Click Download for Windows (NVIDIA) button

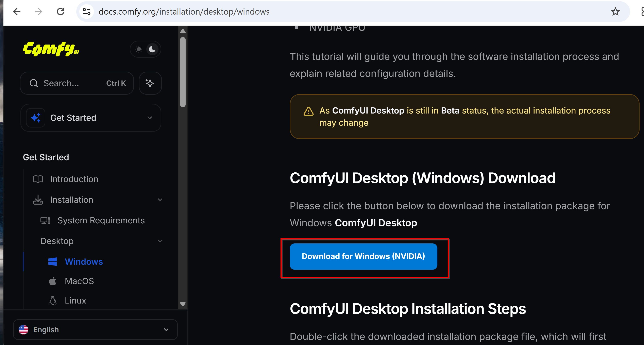click(363, 257)
